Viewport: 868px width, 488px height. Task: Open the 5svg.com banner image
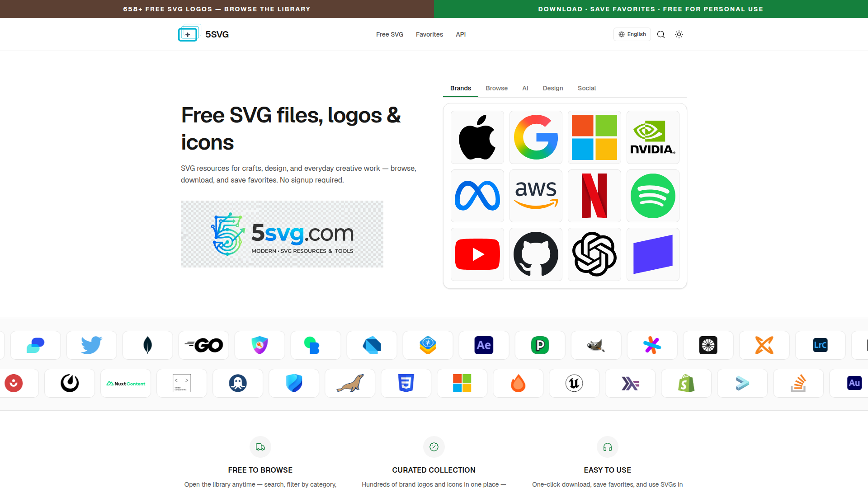click(x=282, y=234)
